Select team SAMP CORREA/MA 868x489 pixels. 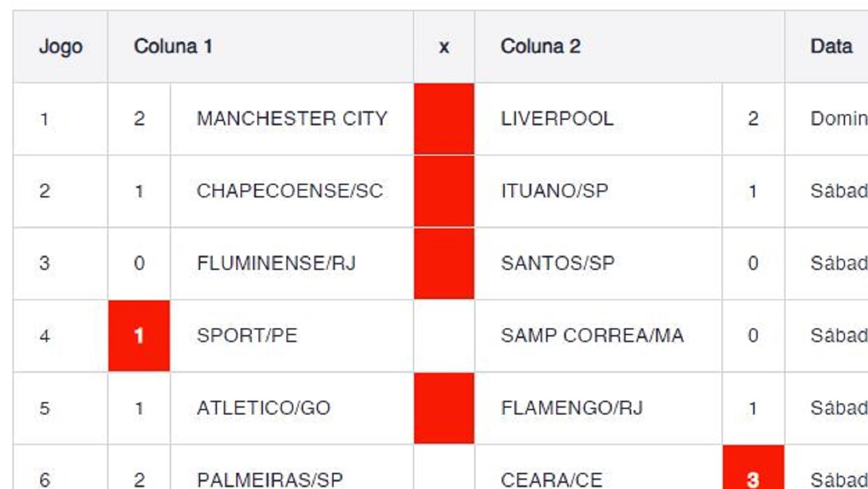592,336
